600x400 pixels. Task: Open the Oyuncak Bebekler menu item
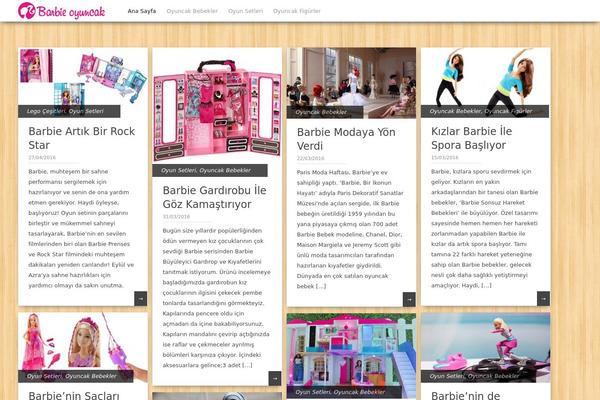click(x=192, y=11)
